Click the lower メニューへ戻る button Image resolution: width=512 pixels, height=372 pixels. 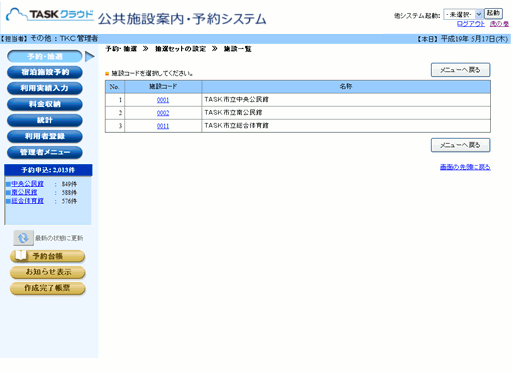(x=460, y=145)
